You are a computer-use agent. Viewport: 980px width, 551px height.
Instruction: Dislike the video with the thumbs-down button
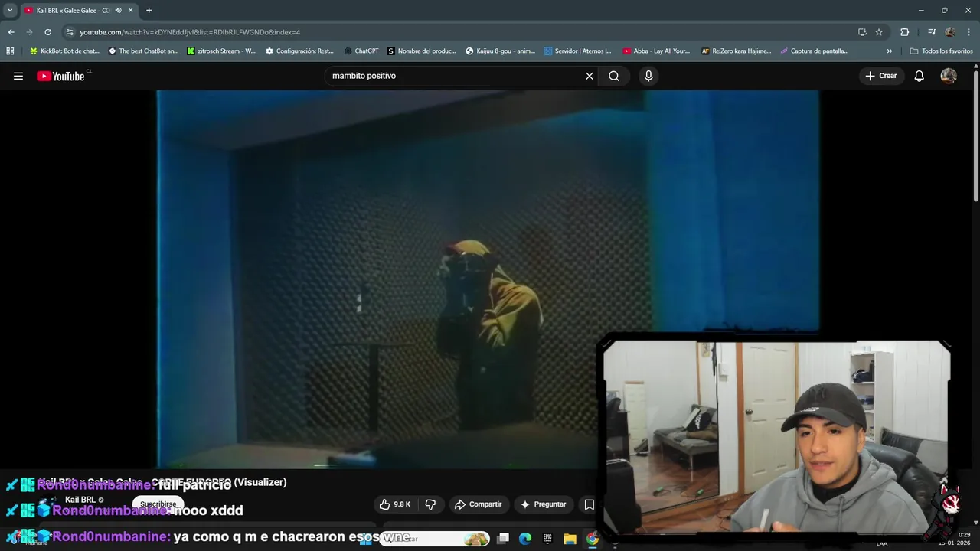coord(430,504)
